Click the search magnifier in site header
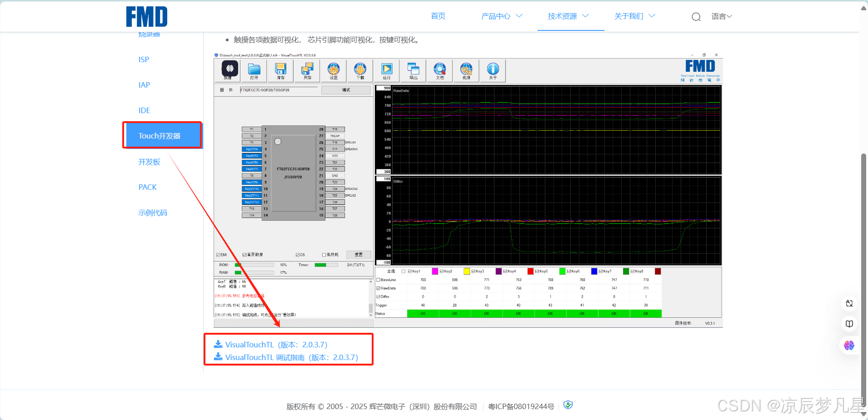Screen dimensions: 868x420 (696, 17)
